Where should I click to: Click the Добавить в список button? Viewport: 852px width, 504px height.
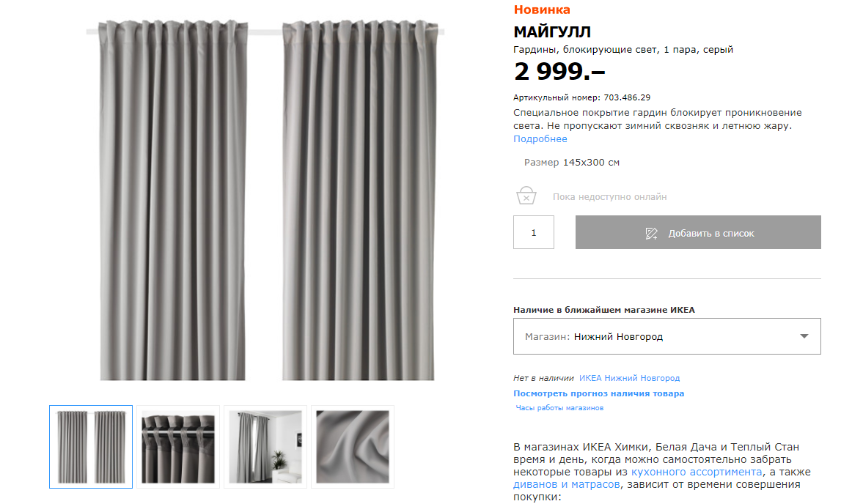(x=698, y=232)
